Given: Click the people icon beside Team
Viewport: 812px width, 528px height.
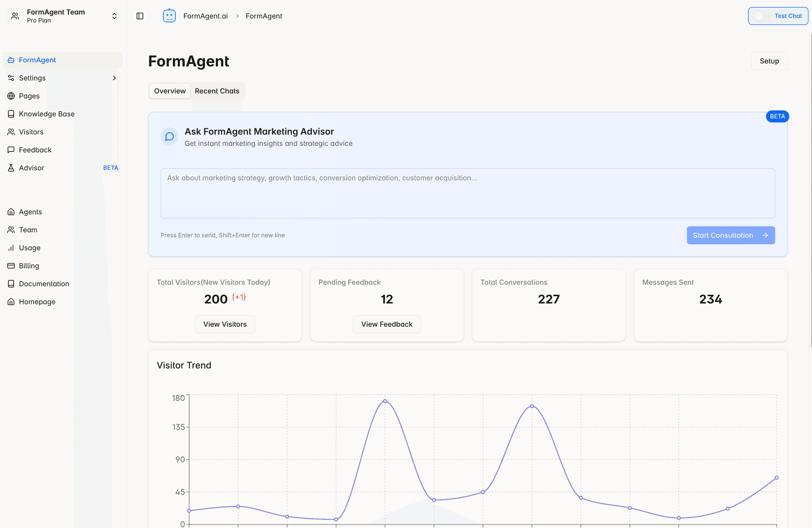Looking at the screenshot, I should tap(11, 230).
